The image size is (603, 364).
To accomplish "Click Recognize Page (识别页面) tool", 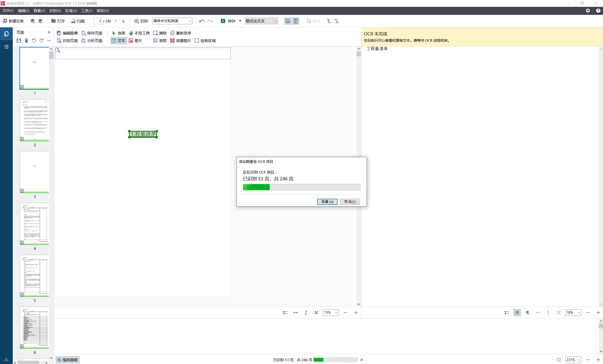I will coord(67,41).
